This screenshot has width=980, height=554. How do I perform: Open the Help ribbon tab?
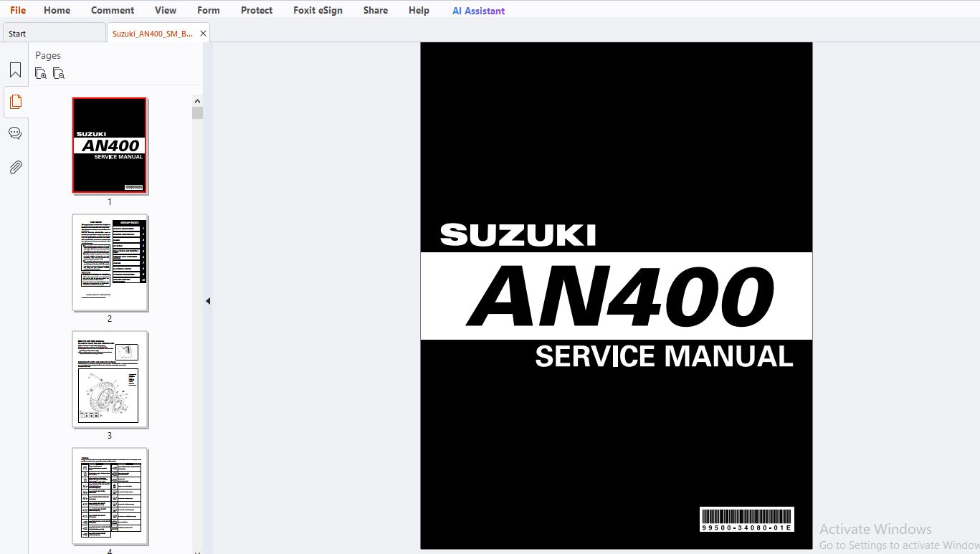click(x=419, y=10)
